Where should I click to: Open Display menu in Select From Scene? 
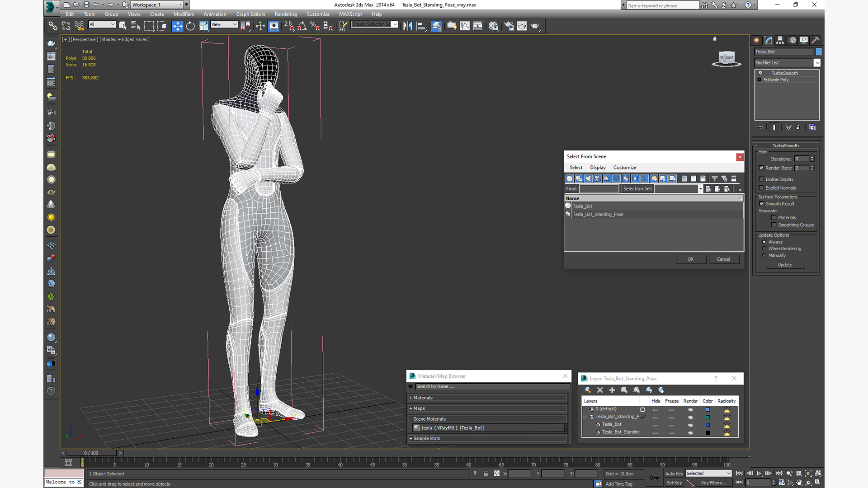tap(598, 168)
